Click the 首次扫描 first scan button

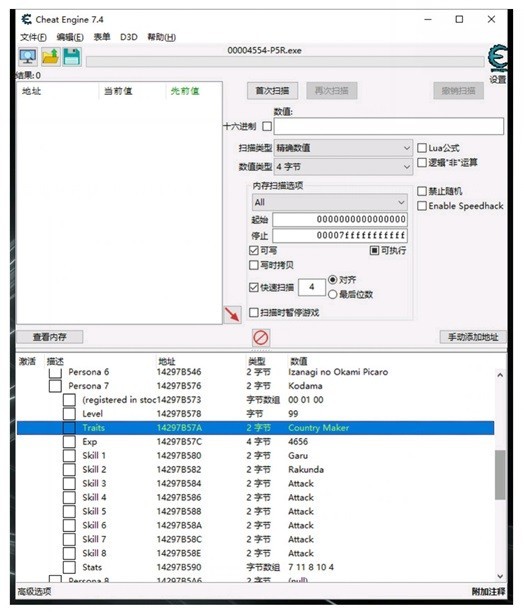coord(272,91)
